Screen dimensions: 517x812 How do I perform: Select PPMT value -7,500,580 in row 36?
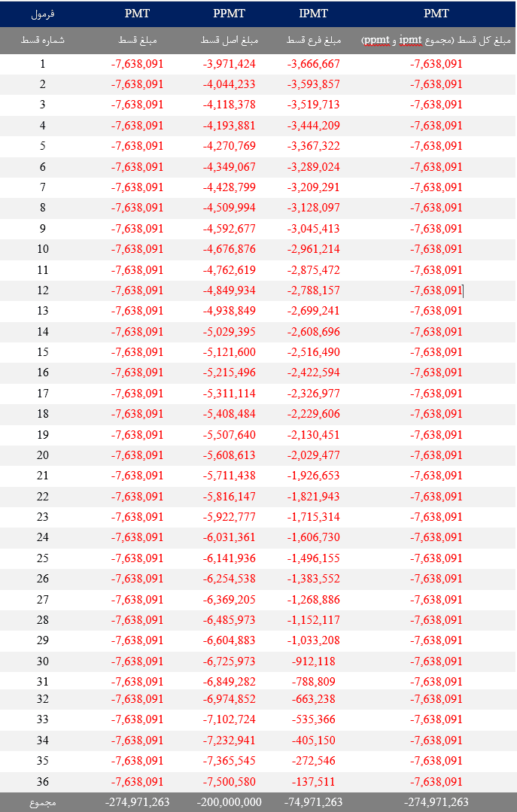[x=229, y=781]
